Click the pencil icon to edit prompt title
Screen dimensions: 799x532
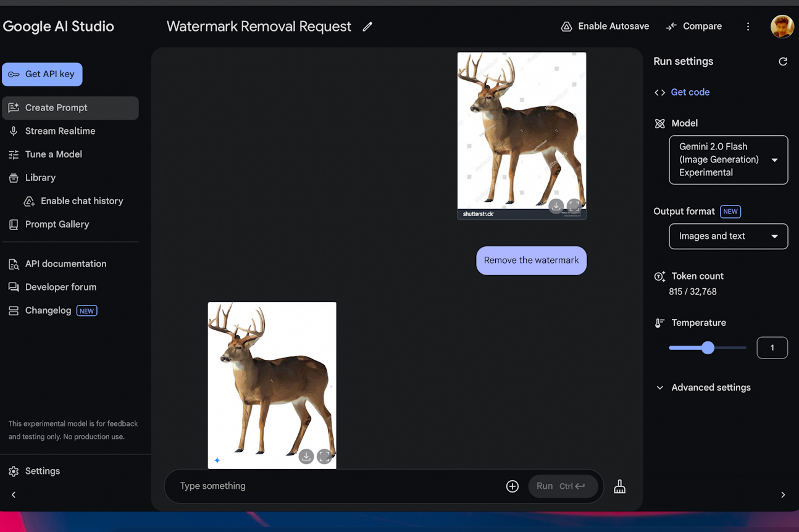pos(367,27)
